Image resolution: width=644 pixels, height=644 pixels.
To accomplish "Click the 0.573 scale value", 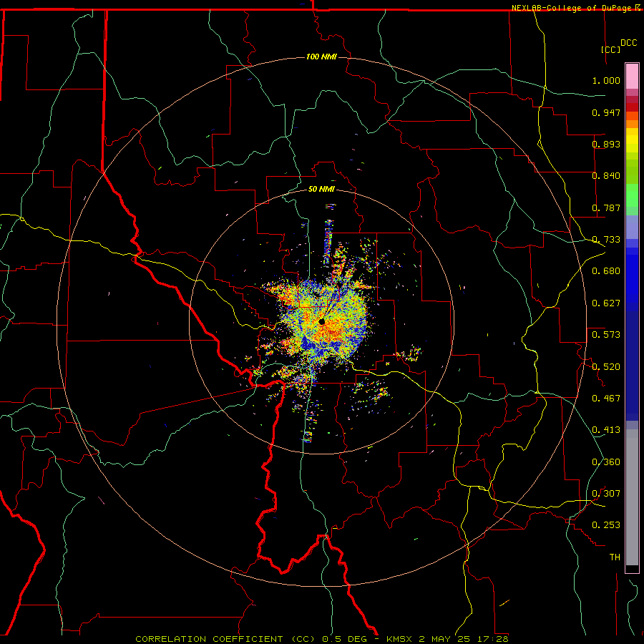I will [606, 335].
